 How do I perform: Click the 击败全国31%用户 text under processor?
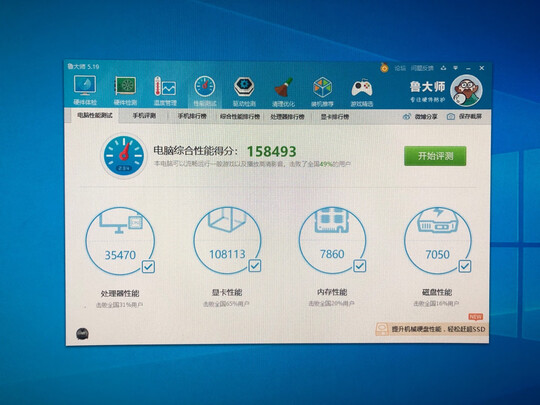coord(119,305)
